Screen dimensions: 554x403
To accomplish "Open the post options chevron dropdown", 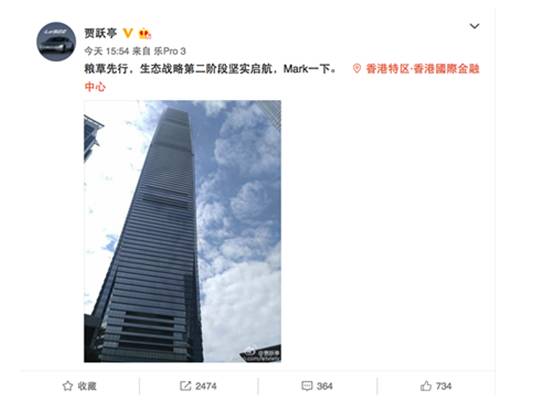I will (474, 26).
